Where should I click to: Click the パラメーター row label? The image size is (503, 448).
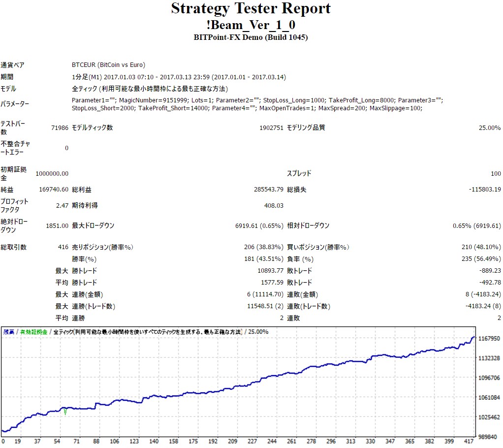(x=15, y=104)
